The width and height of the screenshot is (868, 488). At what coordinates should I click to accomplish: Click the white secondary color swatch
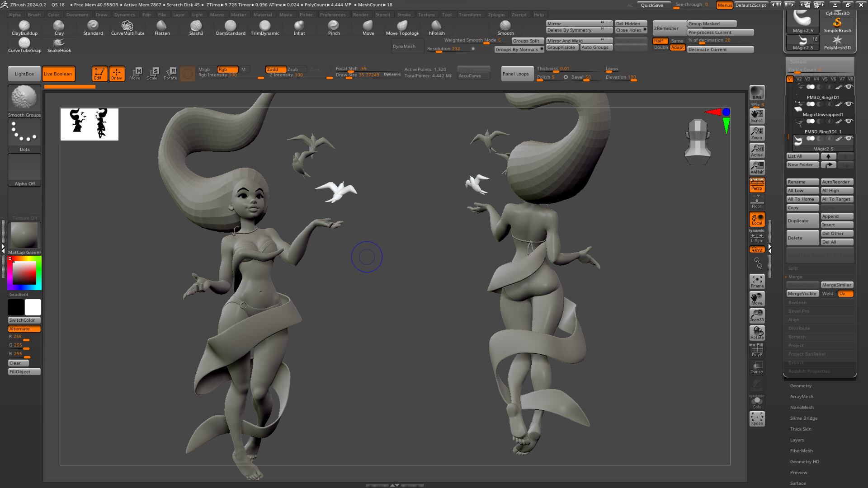pos(33,307)
